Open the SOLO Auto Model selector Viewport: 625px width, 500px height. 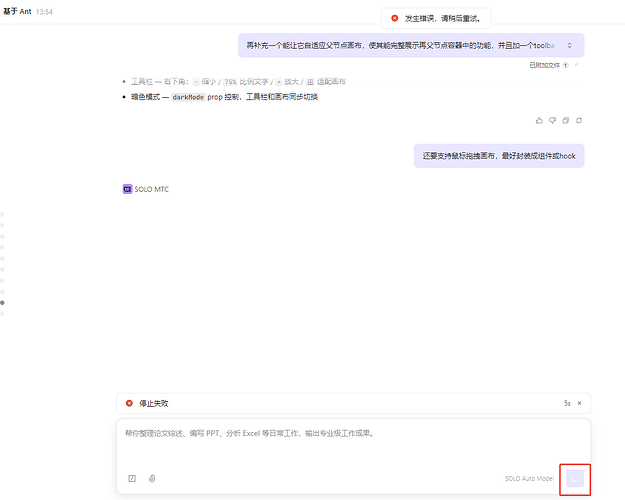529,478
